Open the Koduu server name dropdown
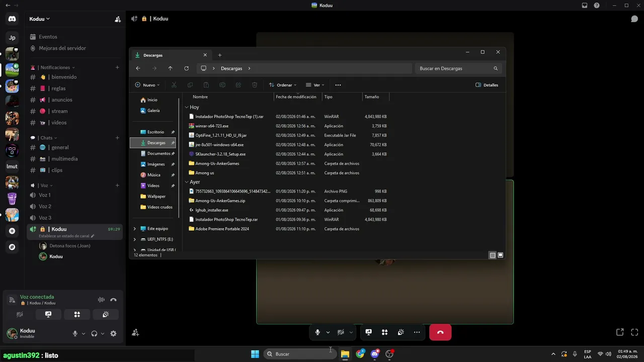Image resolution: width=644 pixels, height=362 pixels. tap(40, 19)
